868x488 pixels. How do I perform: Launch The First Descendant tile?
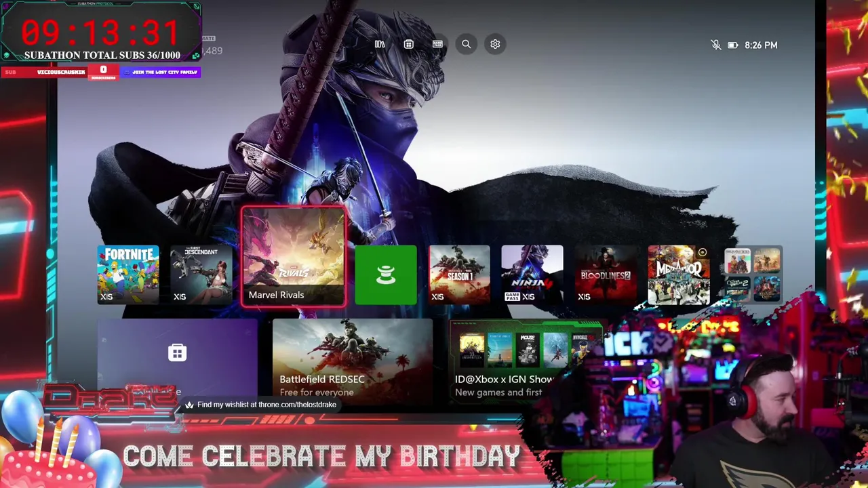point(201,274)
